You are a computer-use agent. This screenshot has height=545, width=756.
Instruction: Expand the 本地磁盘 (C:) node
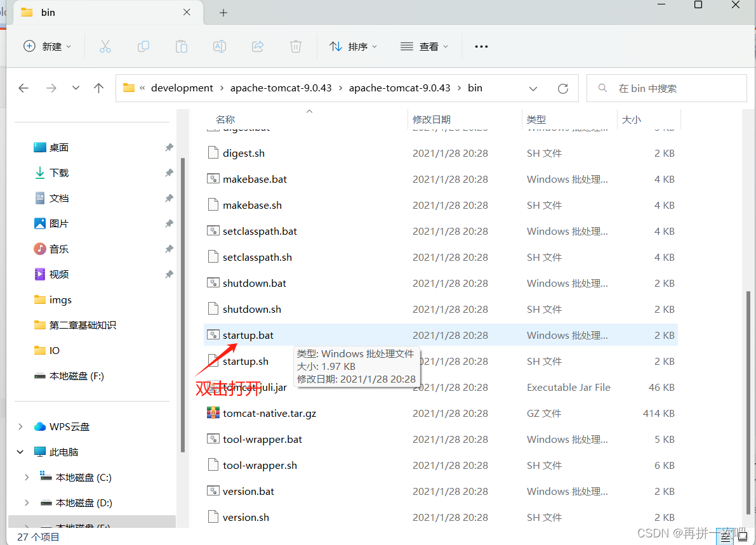point(27,478)
